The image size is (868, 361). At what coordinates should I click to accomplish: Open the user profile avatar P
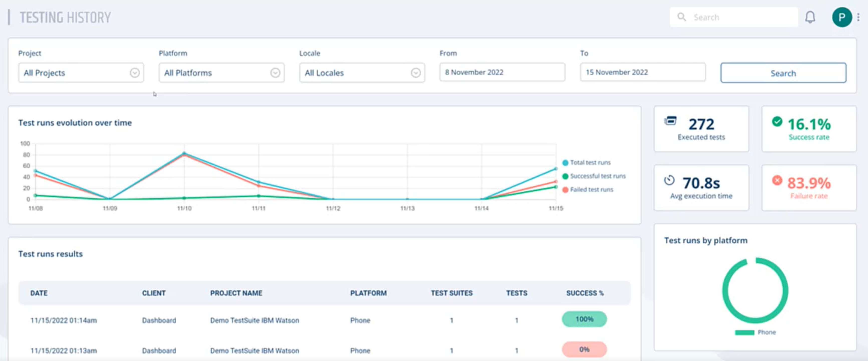tap(841, 17)
